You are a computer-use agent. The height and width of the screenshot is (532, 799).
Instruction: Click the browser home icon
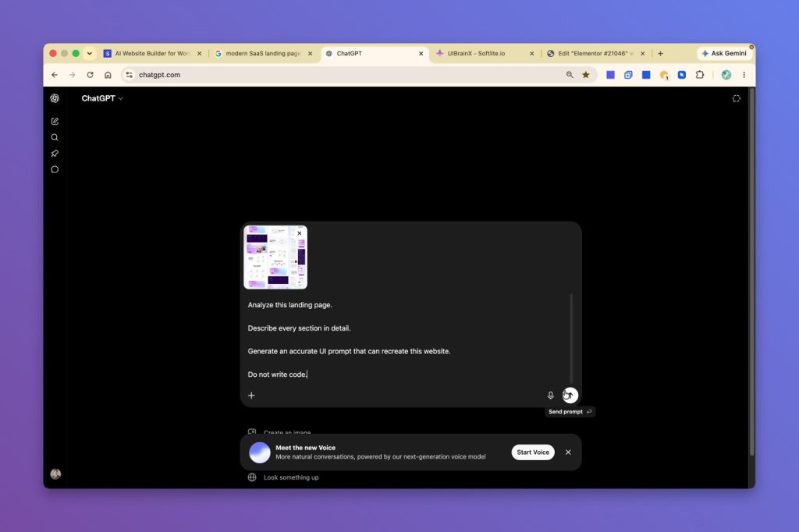pyautogui.click(x=108, y=75)
